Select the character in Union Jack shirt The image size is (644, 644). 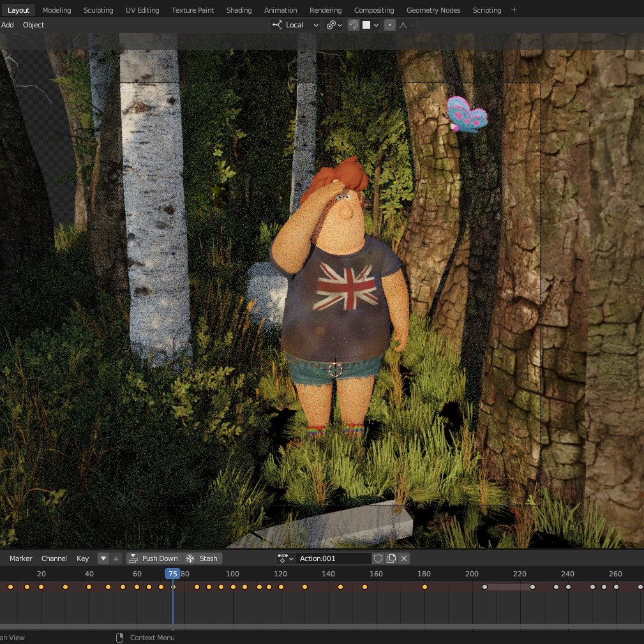[340, 300]
